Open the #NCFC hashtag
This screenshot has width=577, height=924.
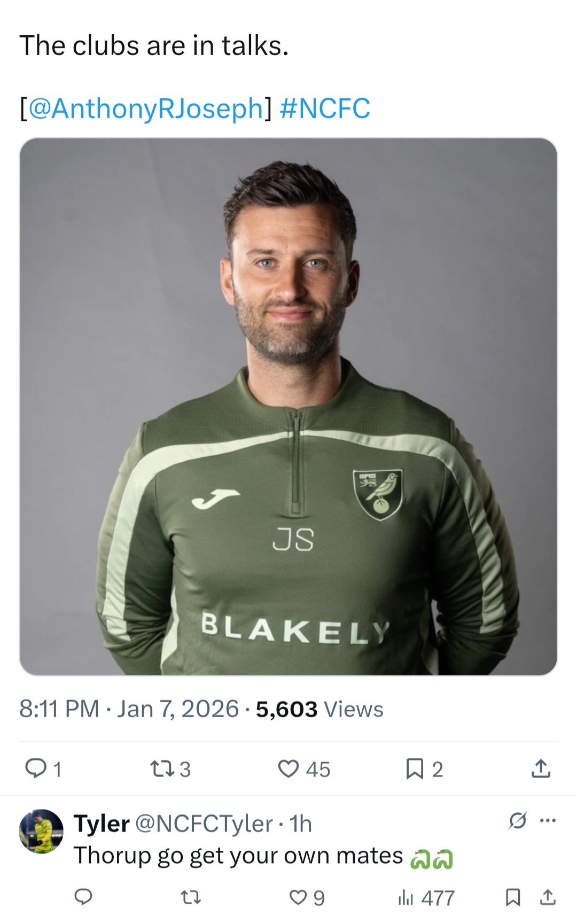(324, 108)
